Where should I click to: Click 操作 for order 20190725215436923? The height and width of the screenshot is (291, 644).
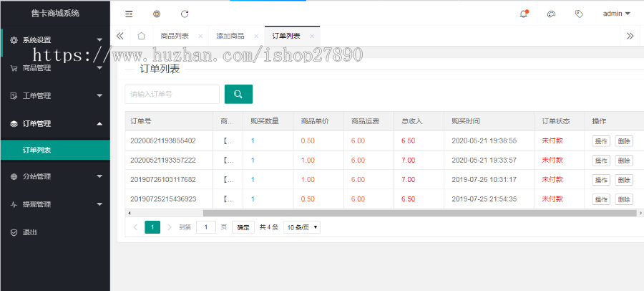pos(601,200)
